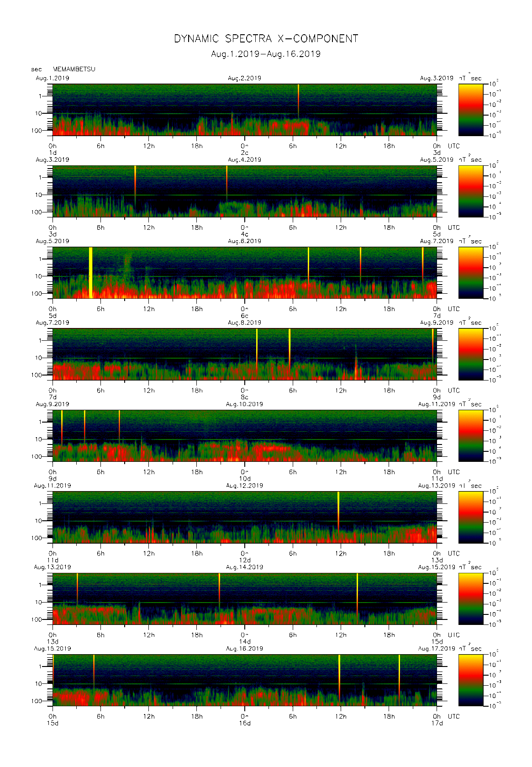
Task: Click the yellow spike near 12h on Aug.12
Action: [x=338, y=511]
